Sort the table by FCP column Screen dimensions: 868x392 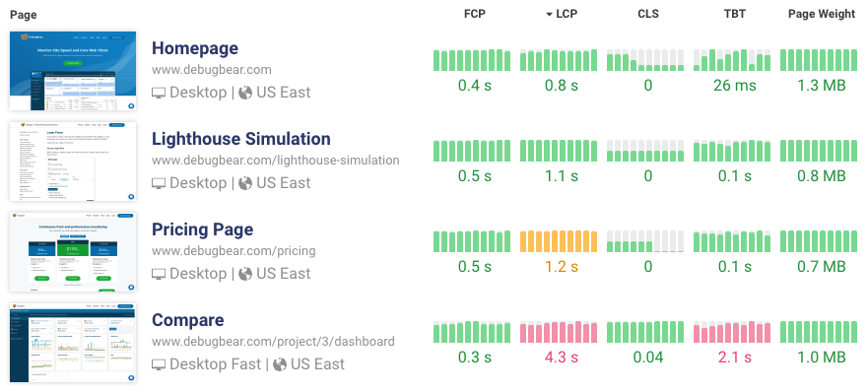[475, 14]
